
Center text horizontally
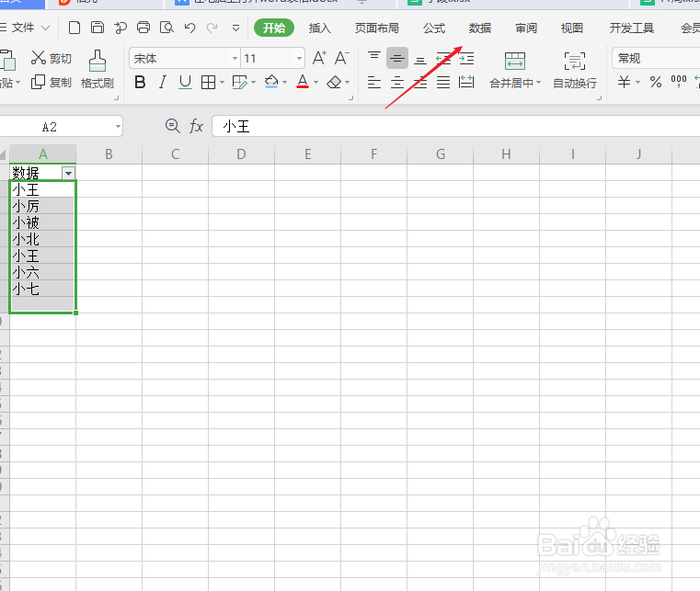click(x=396, y=82)
